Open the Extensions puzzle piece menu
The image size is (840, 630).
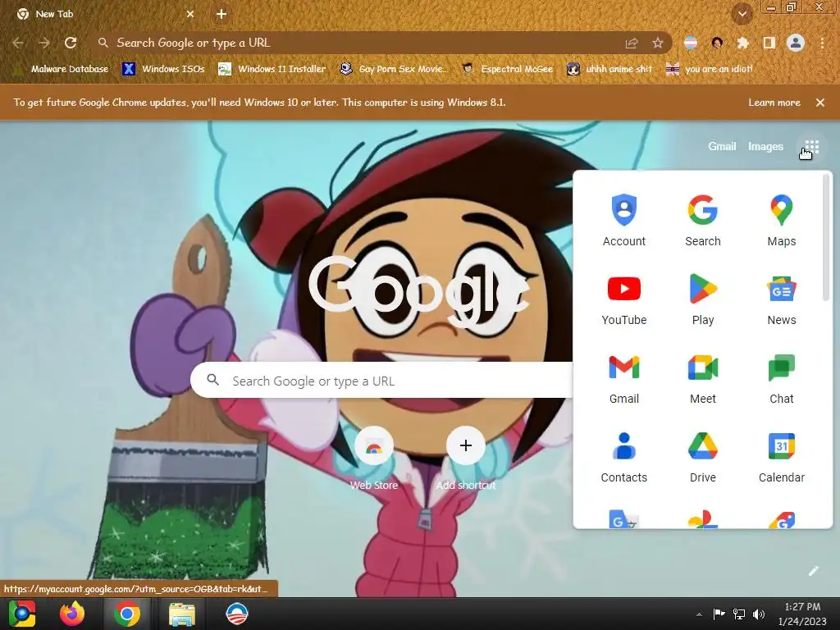click(743, 43)
